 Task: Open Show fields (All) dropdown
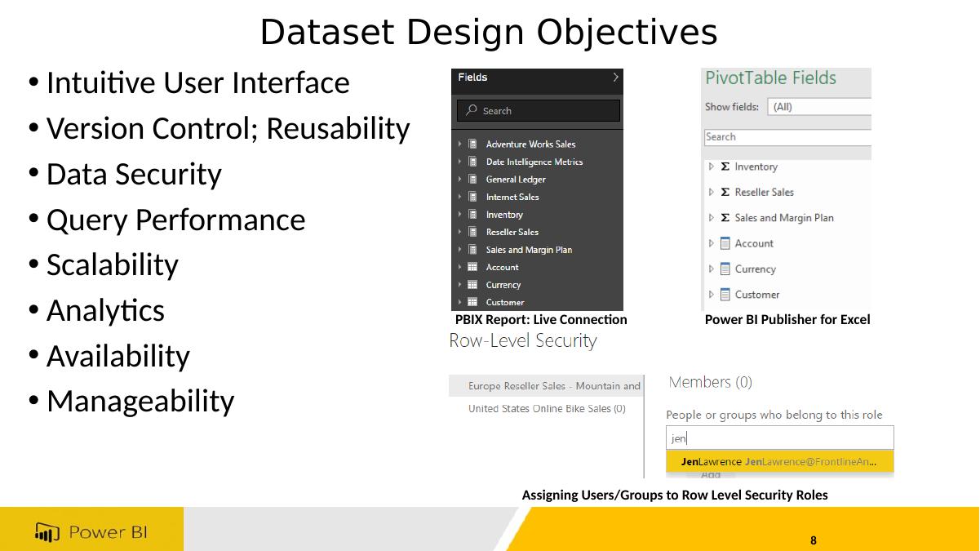click(819, 107)
